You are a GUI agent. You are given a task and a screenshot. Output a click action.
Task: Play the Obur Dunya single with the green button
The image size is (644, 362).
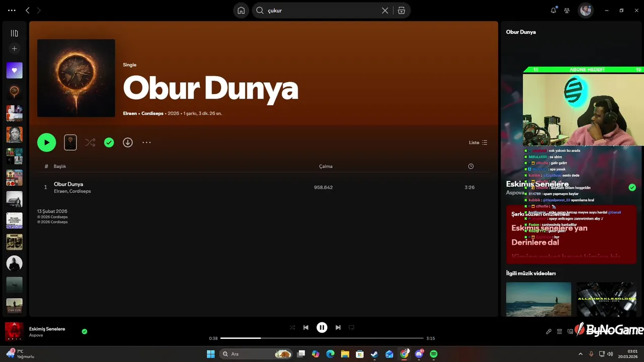[x=46, y=142]
